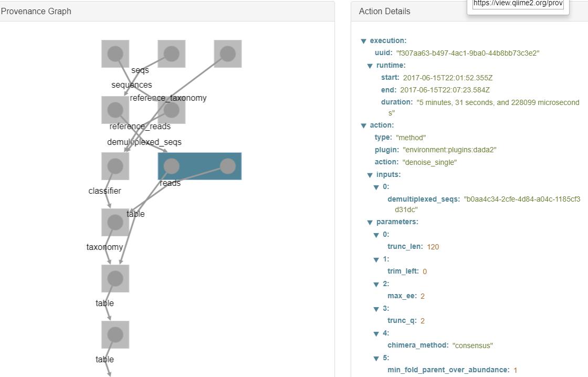588x377 pixels.
Task: Collapse parameter "0" containing trunc_len
Action: click(x=376, y=235)
